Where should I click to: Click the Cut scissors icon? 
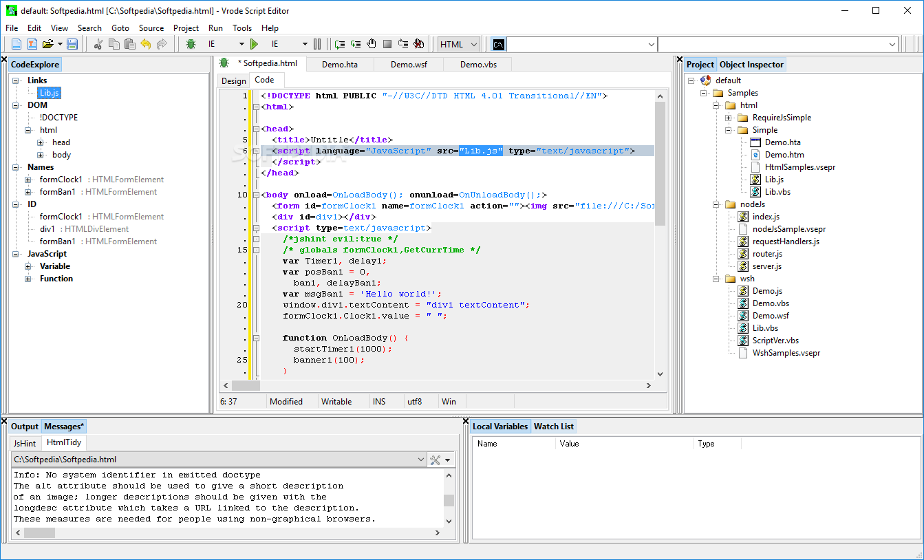(x=98, y=44)
